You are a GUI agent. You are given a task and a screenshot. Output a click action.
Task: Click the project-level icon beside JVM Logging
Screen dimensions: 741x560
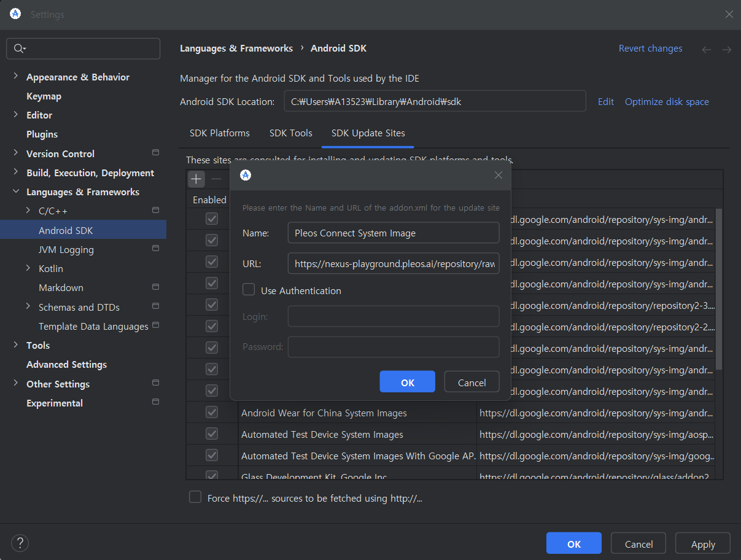pyautogui.click(x=155, y=249)
